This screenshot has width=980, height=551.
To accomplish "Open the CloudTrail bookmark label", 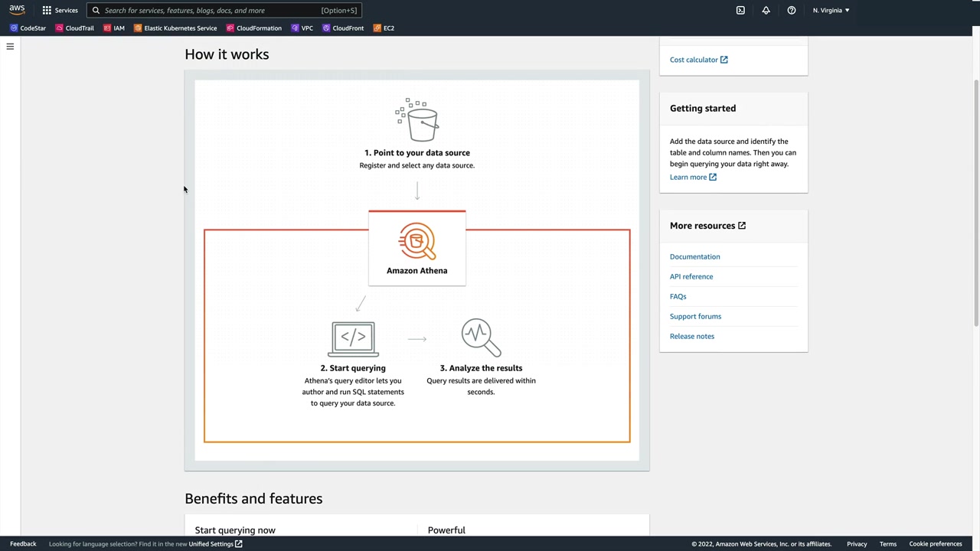I will (80, 28).
